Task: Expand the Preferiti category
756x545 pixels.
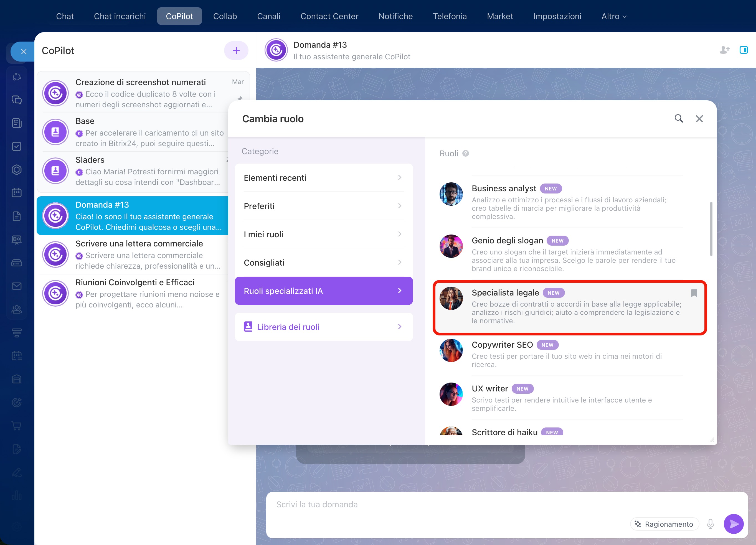Action: [x=323, y=206]
